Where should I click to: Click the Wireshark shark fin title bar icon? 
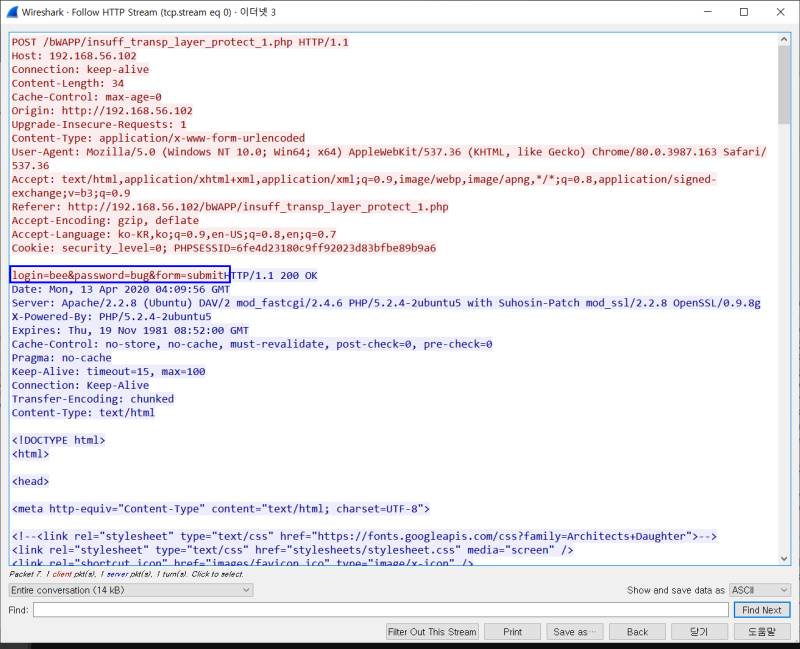point(14,11)
